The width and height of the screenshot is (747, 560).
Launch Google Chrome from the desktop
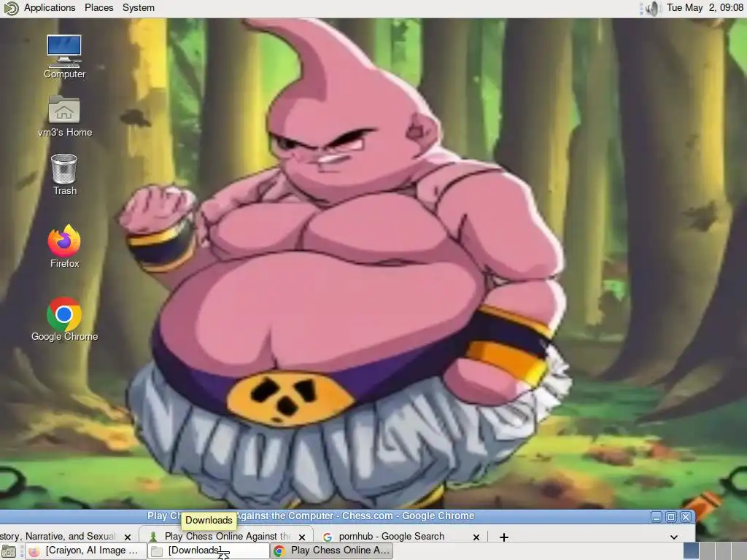64,319
